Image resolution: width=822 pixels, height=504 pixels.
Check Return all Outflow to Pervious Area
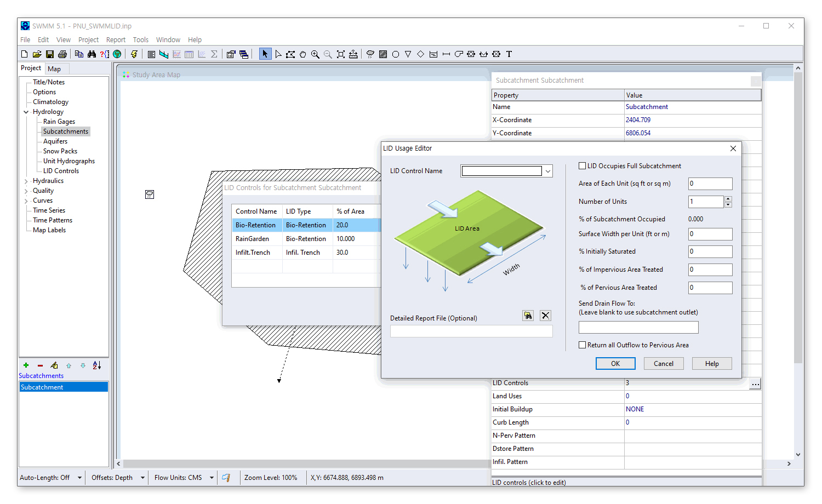pos(583,345)
